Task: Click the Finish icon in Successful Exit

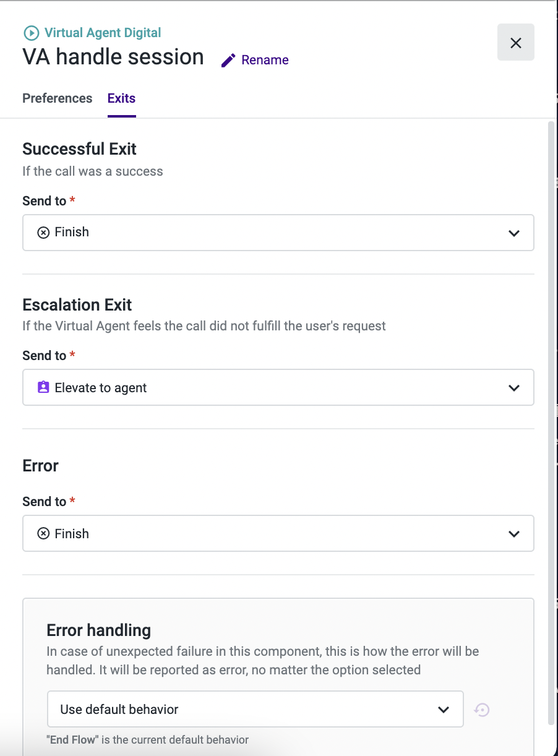Action: coord(43,233)
